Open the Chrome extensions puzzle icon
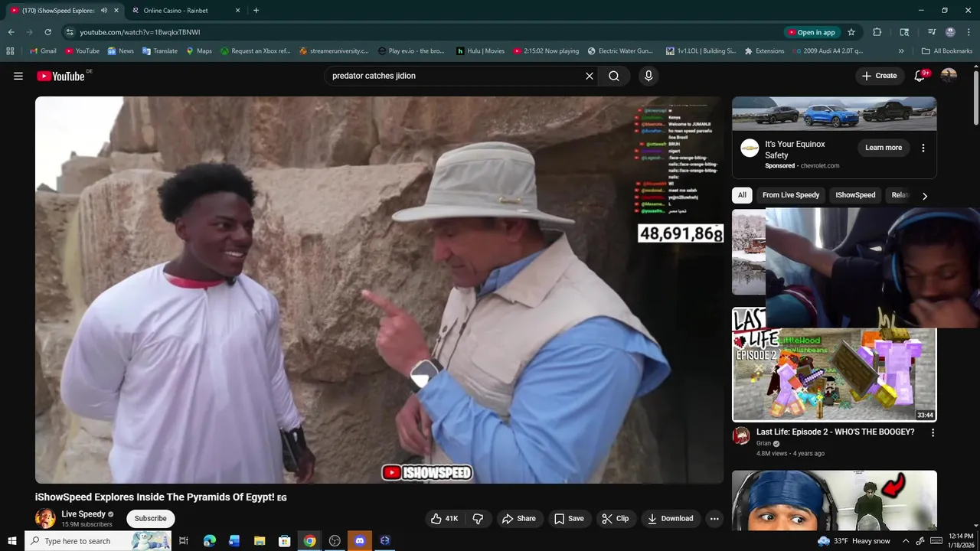The height and width of the screenshot is (551, 980). tap(877, 32)
